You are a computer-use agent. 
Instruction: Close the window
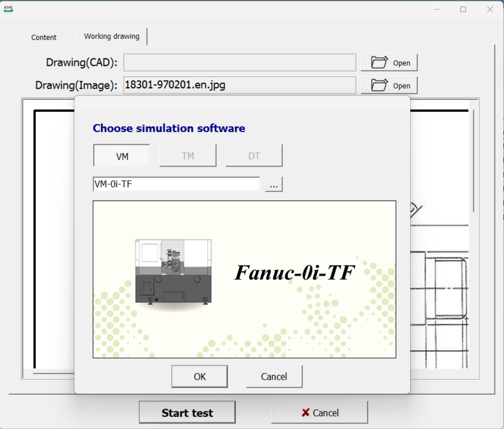[490, 9]
